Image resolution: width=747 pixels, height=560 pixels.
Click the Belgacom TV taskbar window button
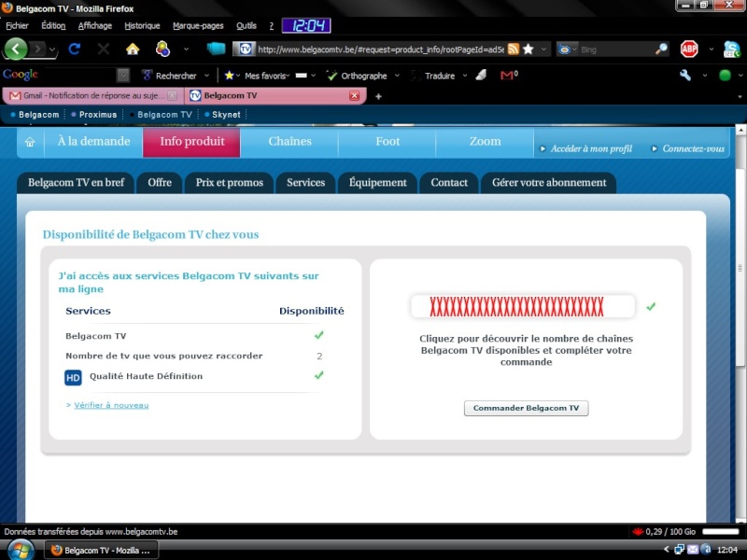pyautogui.click(x=102, y=551)
